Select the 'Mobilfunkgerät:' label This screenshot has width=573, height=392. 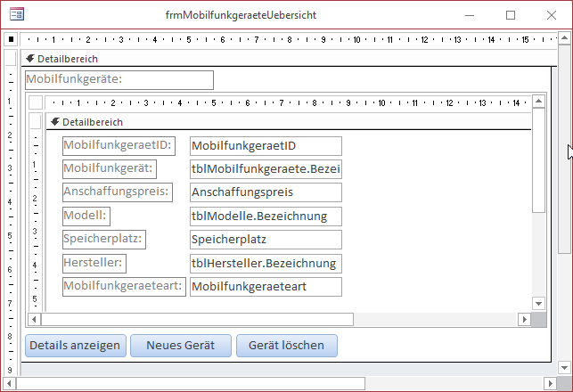click(x=110, y=168)
